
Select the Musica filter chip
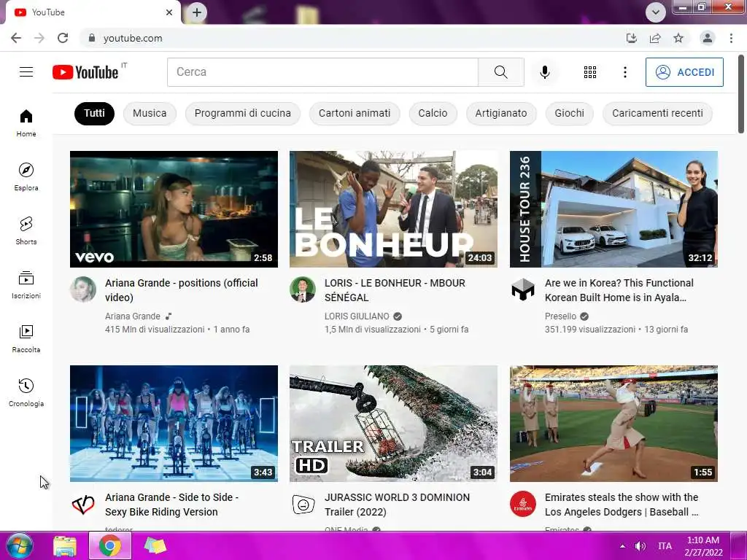(x=150, y=113)
